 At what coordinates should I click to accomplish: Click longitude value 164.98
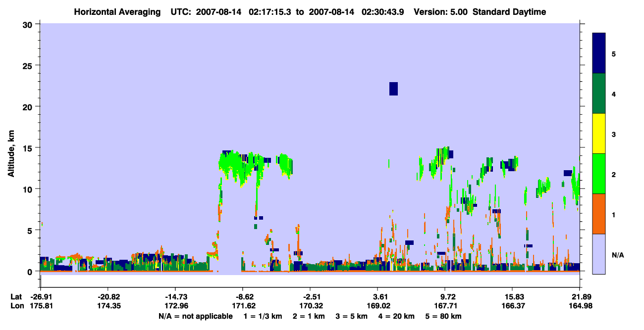pos(580,306)
